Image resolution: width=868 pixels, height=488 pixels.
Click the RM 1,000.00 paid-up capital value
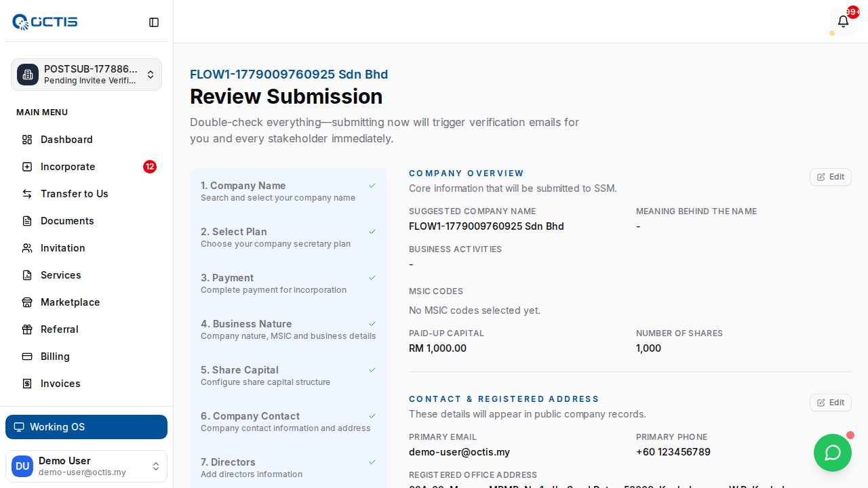(x=437, y=348)
